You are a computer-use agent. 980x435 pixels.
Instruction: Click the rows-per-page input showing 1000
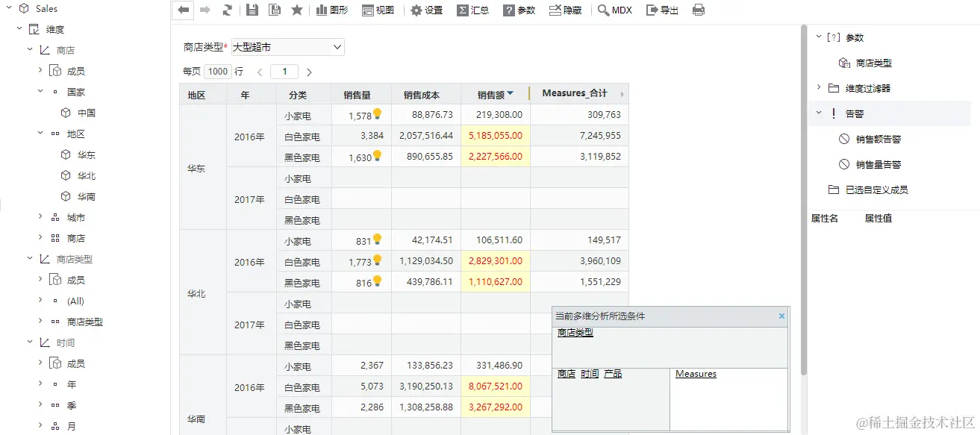tap(217, 71)
